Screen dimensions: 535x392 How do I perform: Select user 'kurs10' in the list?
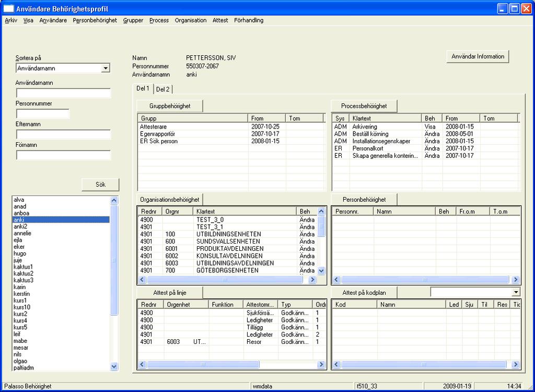coord(61,307)
